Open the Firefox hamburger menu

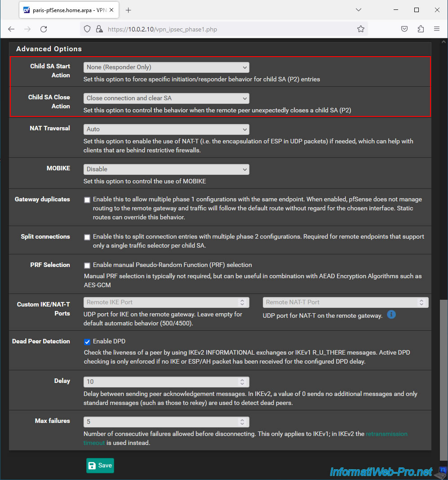pyautogui.click(x=437, y=29)
